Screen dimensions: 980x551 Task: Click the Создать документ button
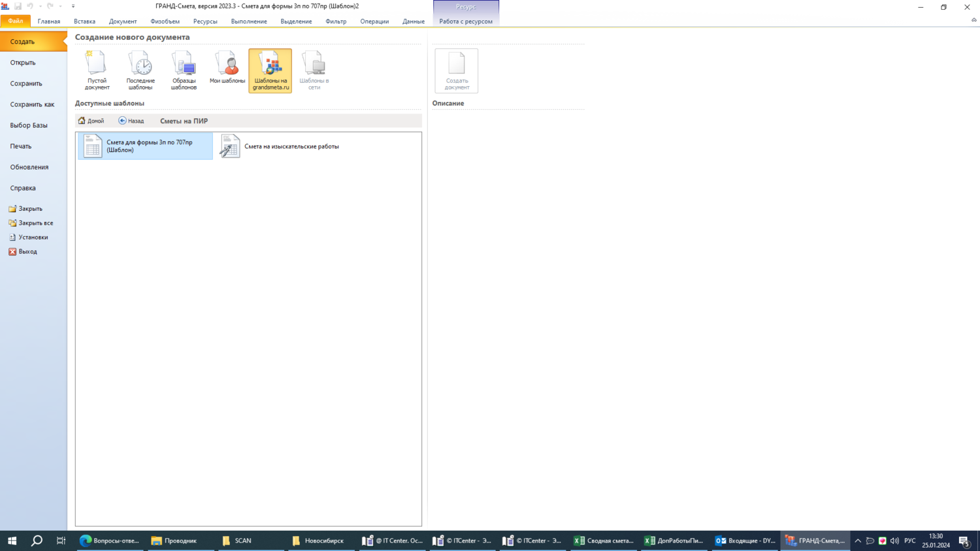point(457,71)
